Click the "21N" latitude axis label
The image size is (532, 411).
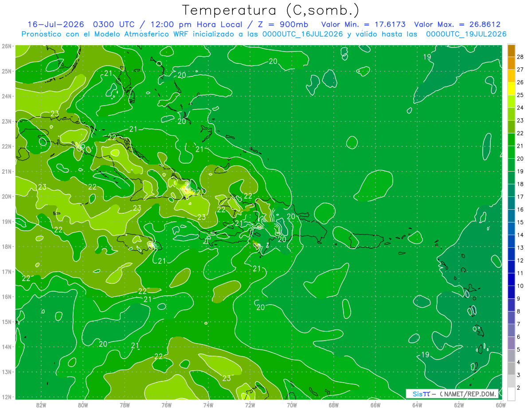click(x=6, y=171)
